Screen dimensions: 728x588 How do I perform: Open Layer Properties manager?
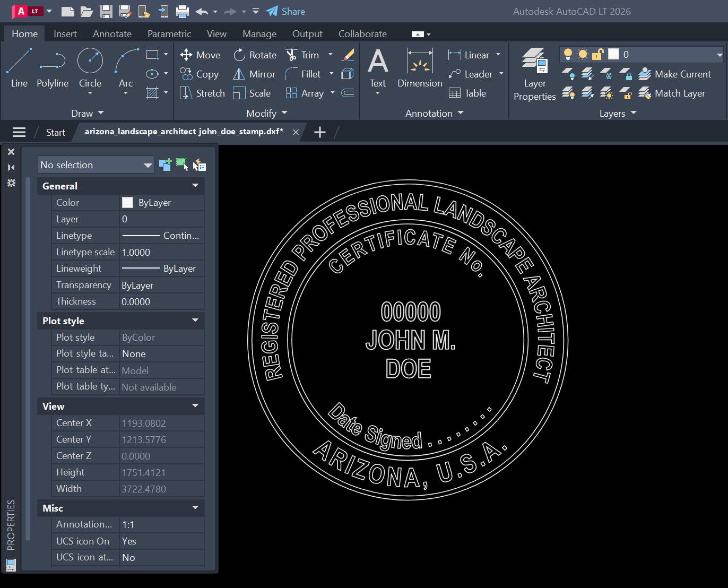(x=535, y=74)
